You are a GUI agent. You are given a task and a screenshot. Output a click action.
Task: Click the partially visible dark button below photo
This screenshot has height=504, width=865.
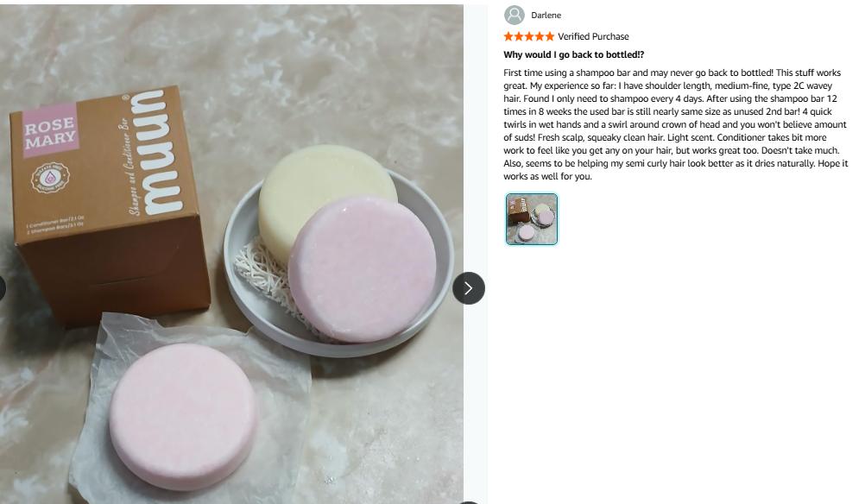click(x=469, y=502)
